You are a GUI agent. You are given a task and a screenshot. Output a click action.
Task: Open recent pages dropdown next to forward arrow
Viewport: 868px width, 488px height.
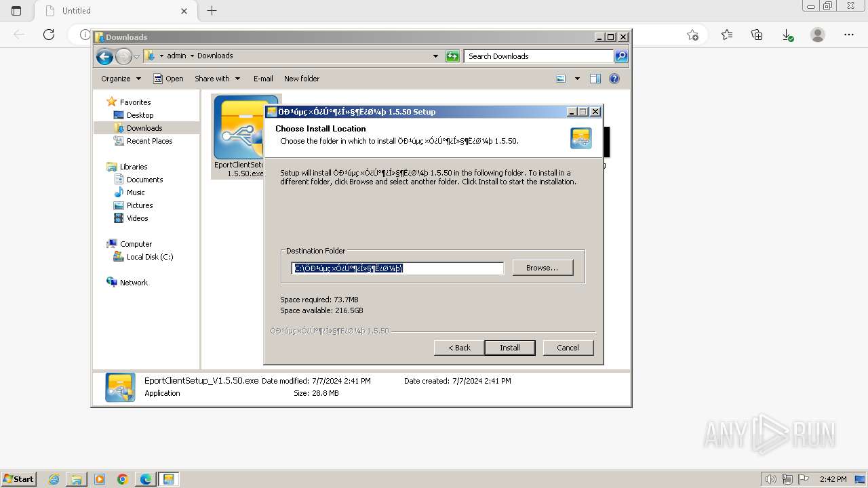click(136, 56)
